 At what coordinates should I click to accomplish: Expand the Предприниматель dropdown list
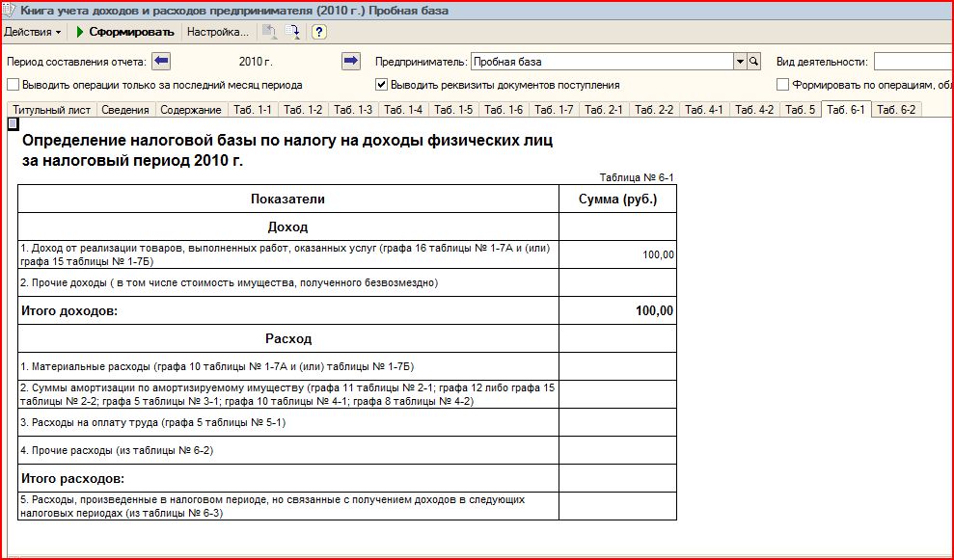click(x=741, y=62)
